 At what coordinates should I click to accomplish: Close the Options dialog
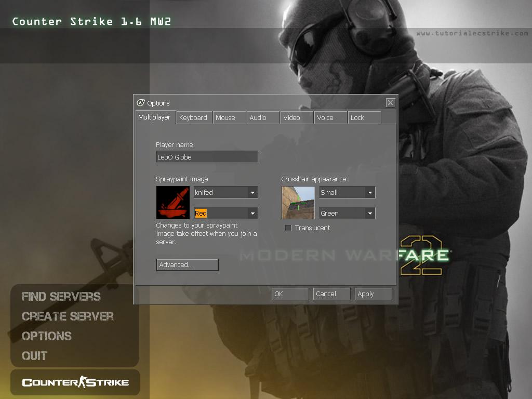[391, 102]
